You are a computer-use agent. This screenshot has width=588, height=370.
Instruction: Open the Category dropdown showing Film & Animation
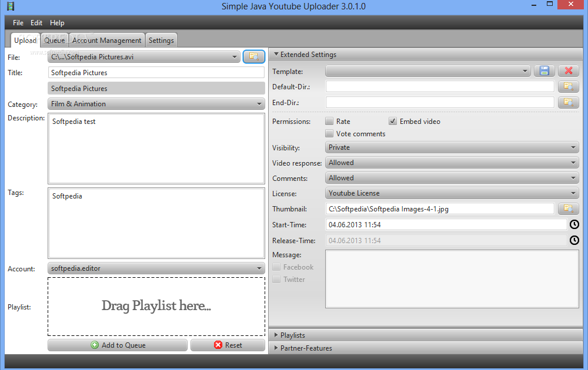click(156, 104)
